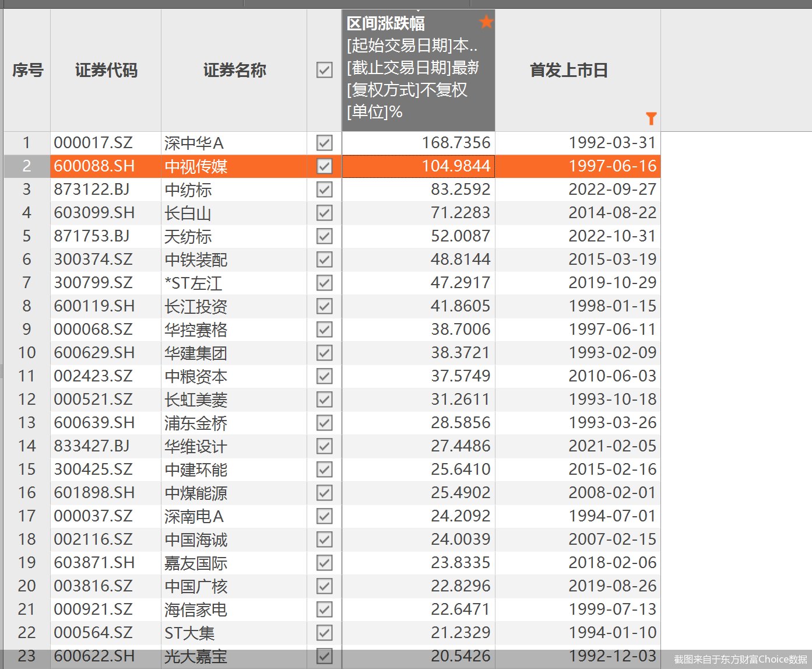Toggle checkbox for 中煤能源 row

pyautogui.click(x=325, y=493)
